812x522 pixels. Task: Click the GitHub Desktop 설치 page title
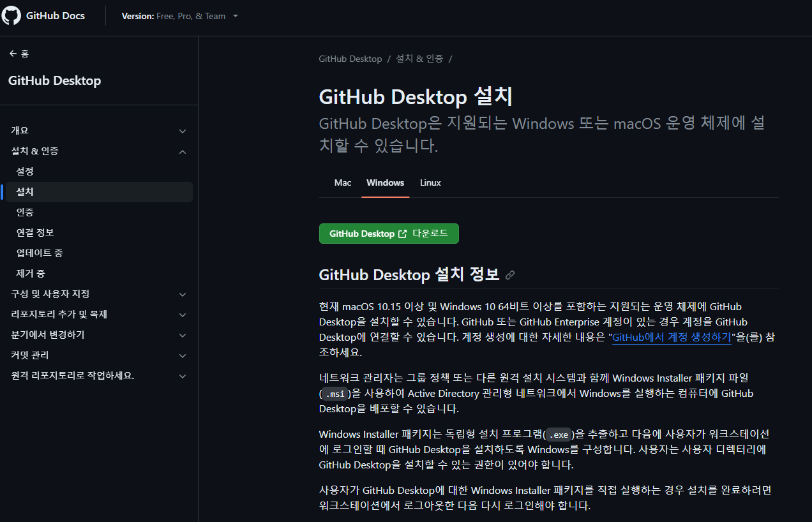416,97
